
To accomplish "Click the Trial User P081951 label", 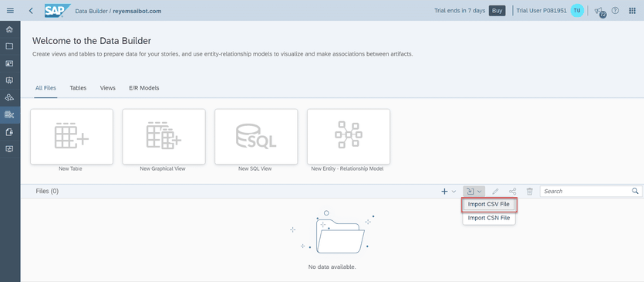I will [541, 11].
